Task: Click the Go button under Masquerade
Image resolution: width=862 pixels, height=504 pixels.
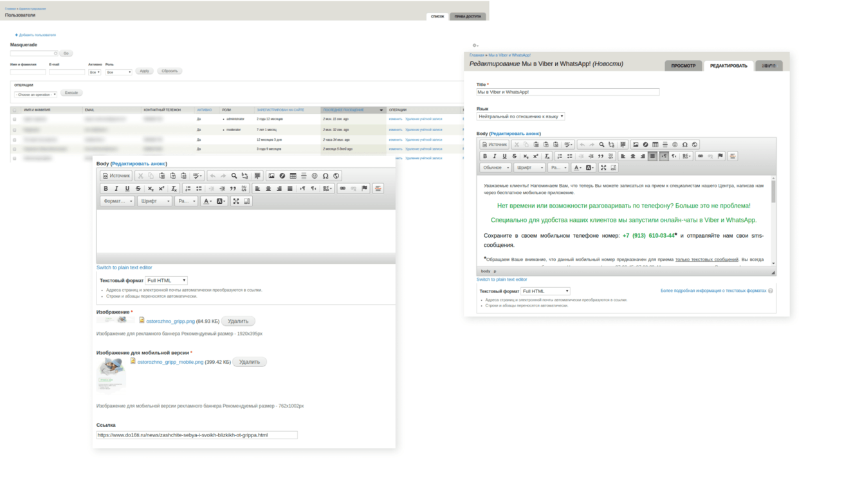Action: click(x=66, y=53)
